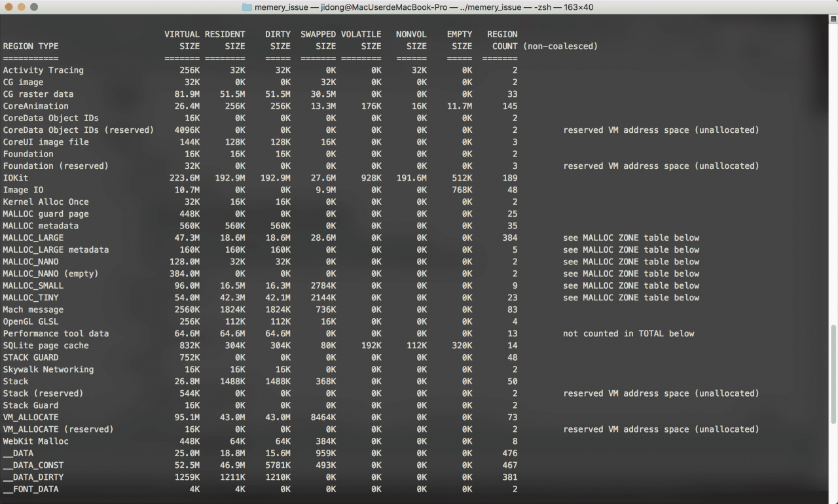The width and height of the screenshot is (838, 504).
Task: Click the WebKit Malloc row label
Action: [x=35, y=441]
